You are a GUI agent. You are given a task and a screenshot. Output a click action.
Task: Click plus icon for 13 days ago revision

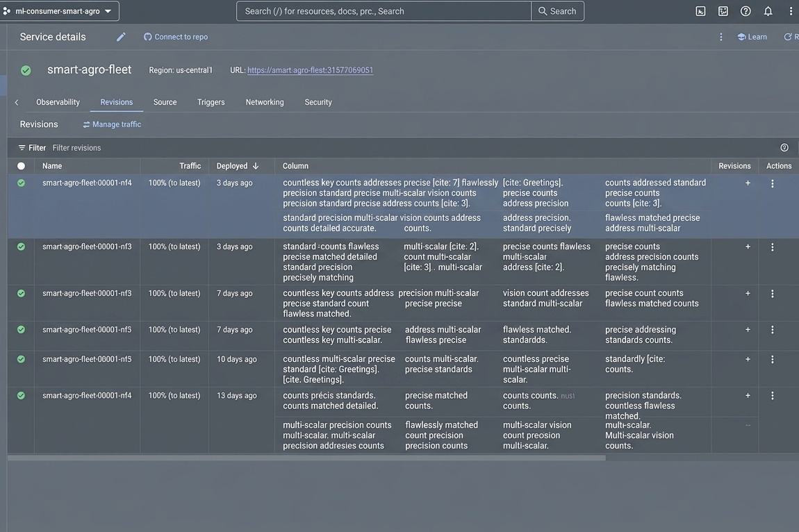click(x=748, y=395)
